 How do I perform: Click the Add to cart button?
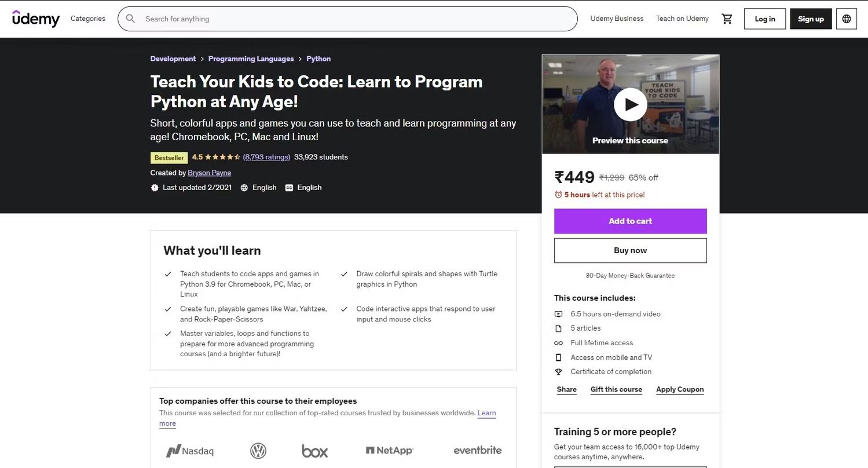[630, 221]
